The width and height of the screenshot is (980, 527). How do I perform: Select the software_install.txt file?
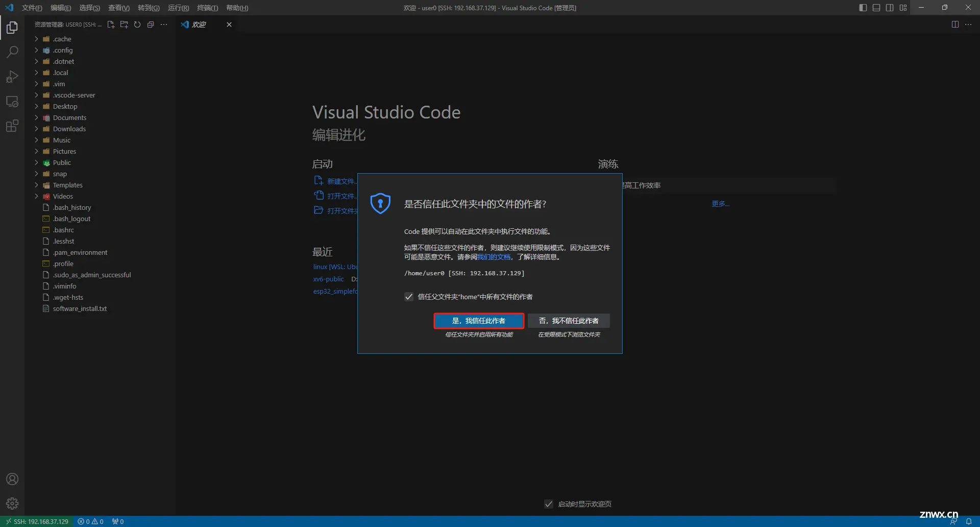(100, 308)
